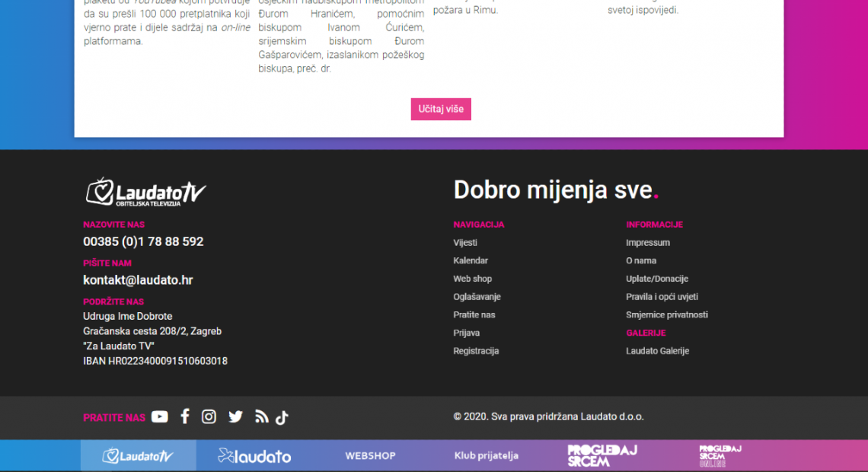Go to Klub prijatelja tab

(486, 456)
